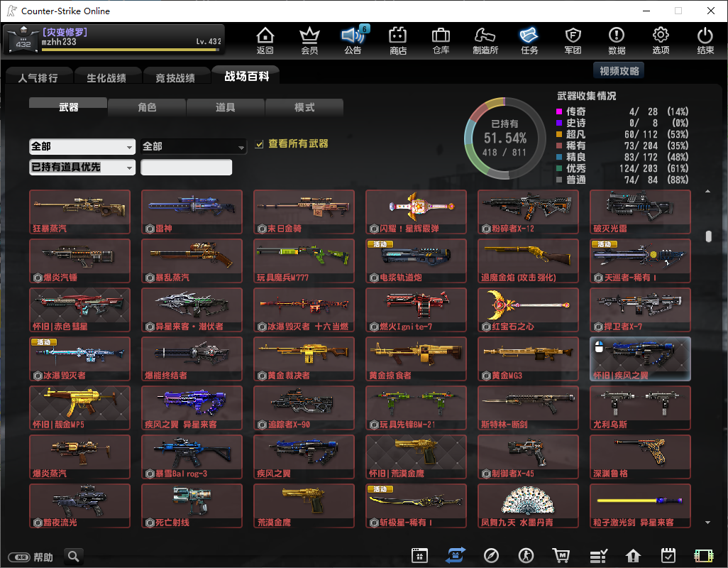Viewport: 728px width, 568px height.
Task: Click the magnifier search icon at bottom left
Action: click(x=73, y=556)
